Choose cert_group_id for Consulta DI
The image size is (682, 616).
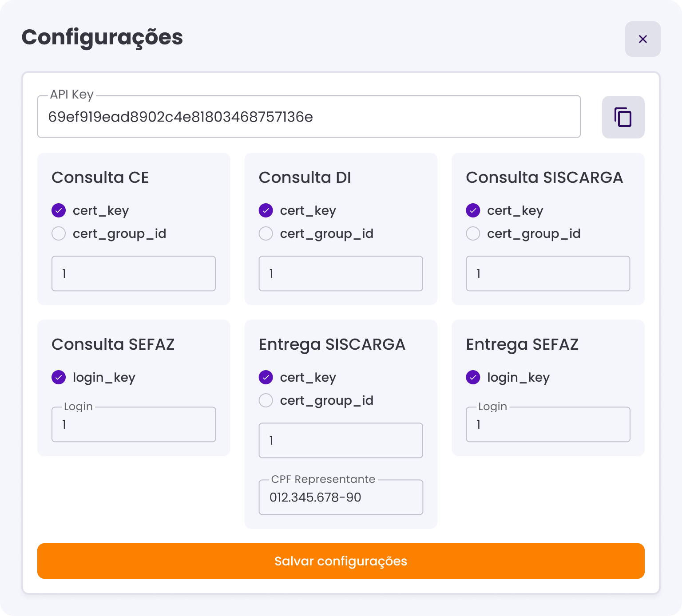tap(266, 233)
